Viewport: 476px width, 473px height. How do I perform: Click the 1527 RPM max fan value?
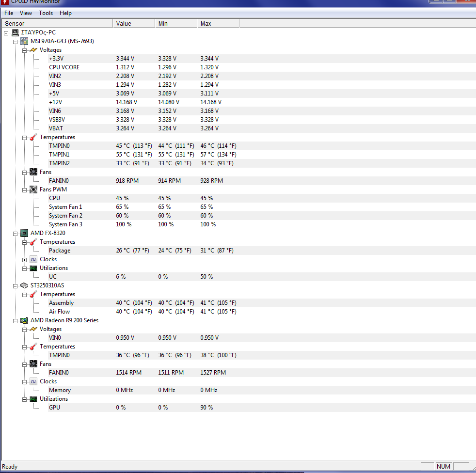point(213,373)
